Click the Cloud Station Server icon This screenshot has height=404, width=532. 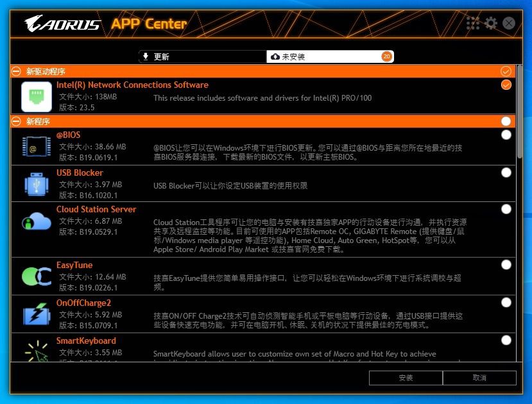coord(37,221)
